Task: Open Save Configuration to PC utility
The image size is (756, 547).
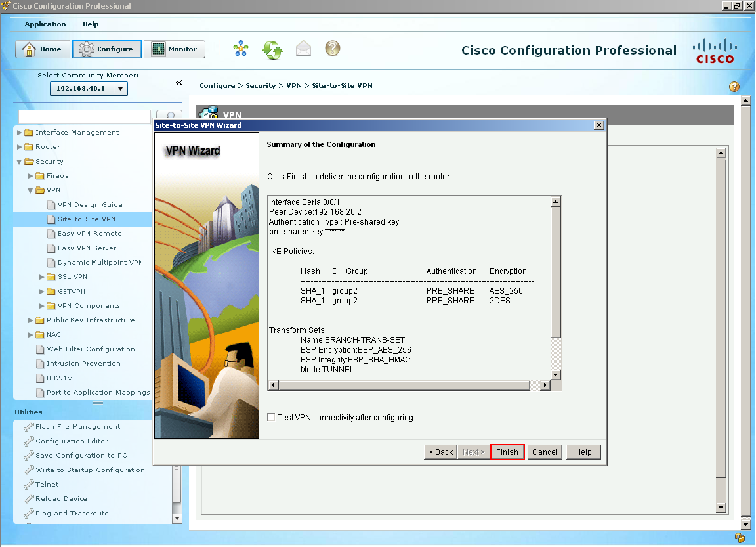Action: pos(81,455)
